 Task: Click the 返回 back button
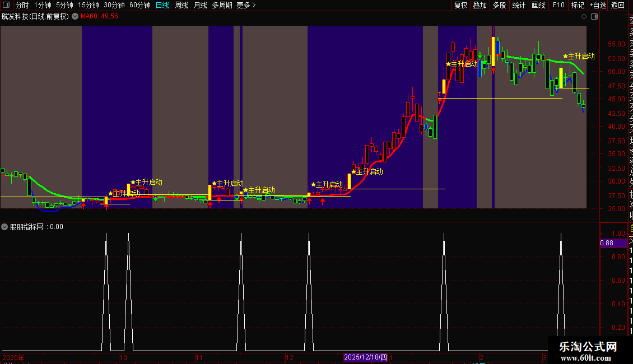tap(618, 5)
